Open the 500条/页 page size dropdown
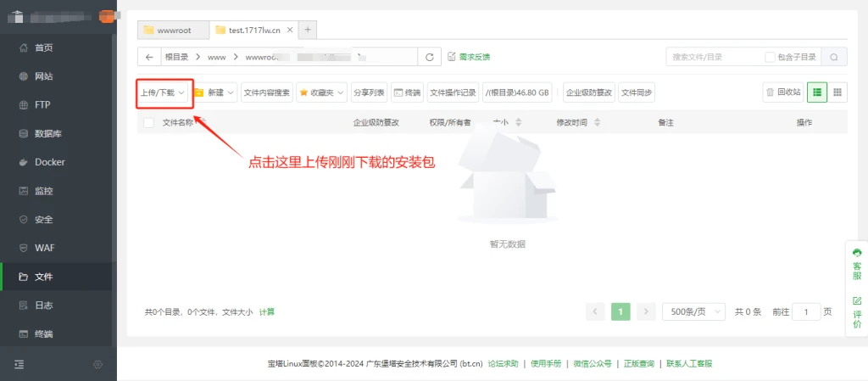This screenshot has width=868, height=381. pyautogui.click(x=693, y=311)
